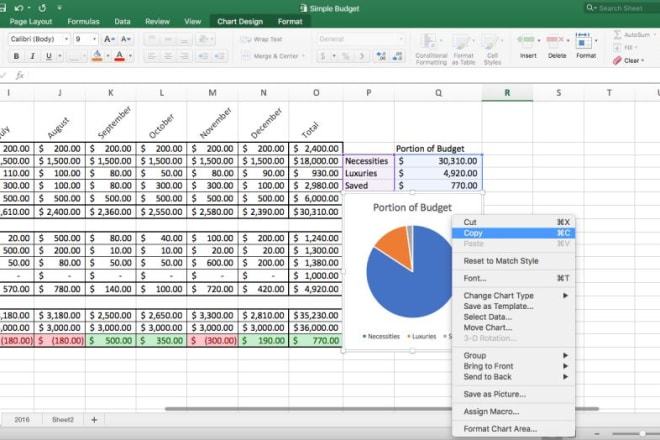Click the Redo icon in title bar
Viewport: 660px width, 440px height.
[42, 8]
